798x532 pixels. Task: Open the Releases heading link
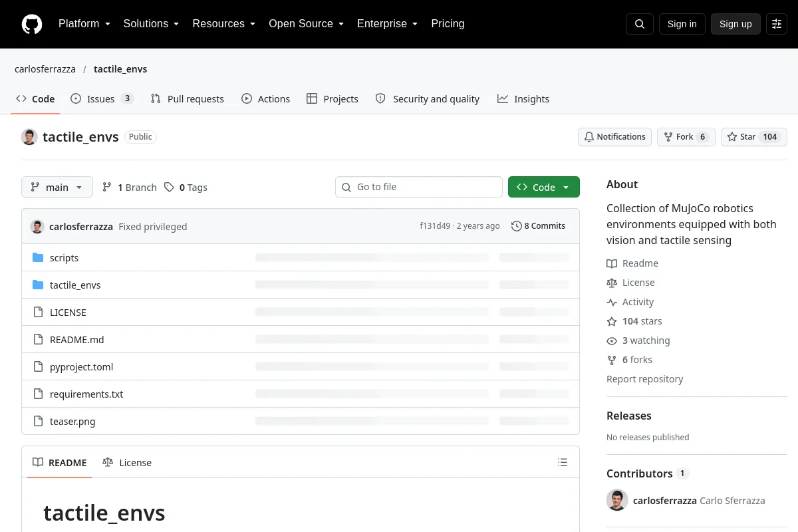[629, 416]
